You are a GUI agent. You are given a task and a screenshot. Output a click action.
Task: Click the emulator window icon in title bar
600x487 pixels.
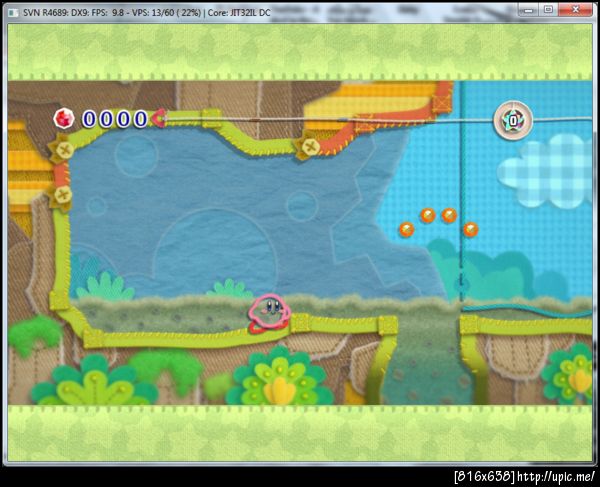[13, 13]
